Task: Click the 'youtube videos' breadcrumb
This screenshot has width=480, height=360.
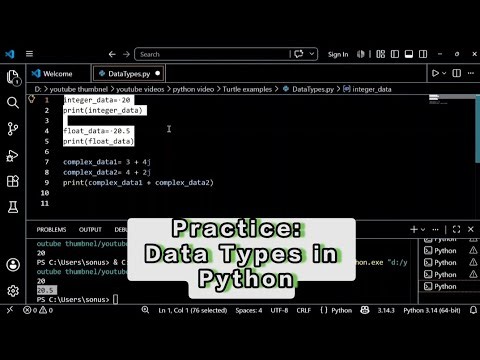Action: 140,89
